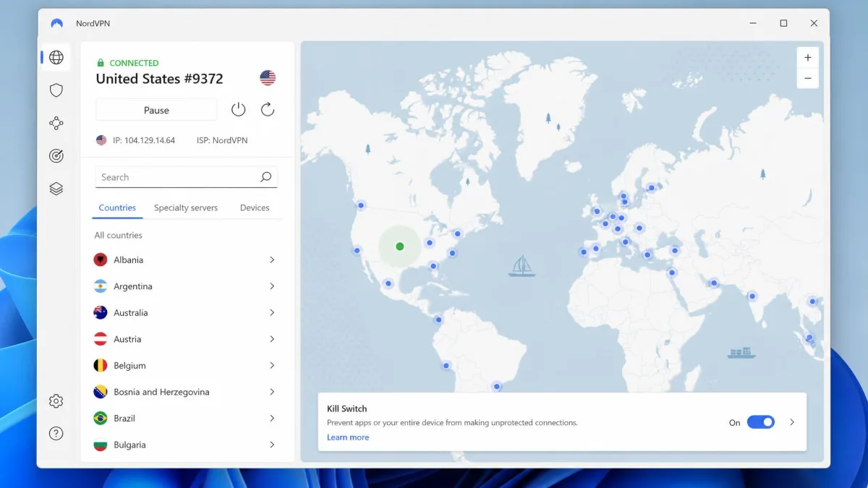Switch to the Countries tab

pyautogui.click(x=117, y=207)
